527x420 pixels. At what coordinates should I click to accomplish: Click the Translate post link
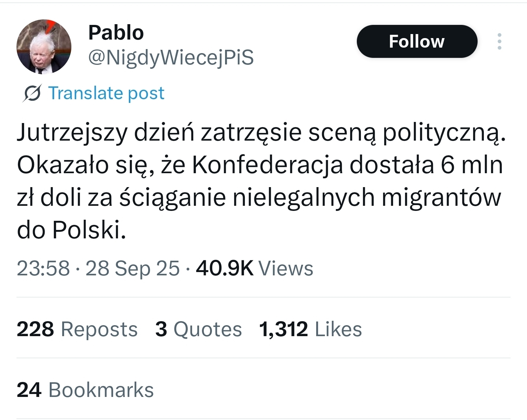(106, 93)
